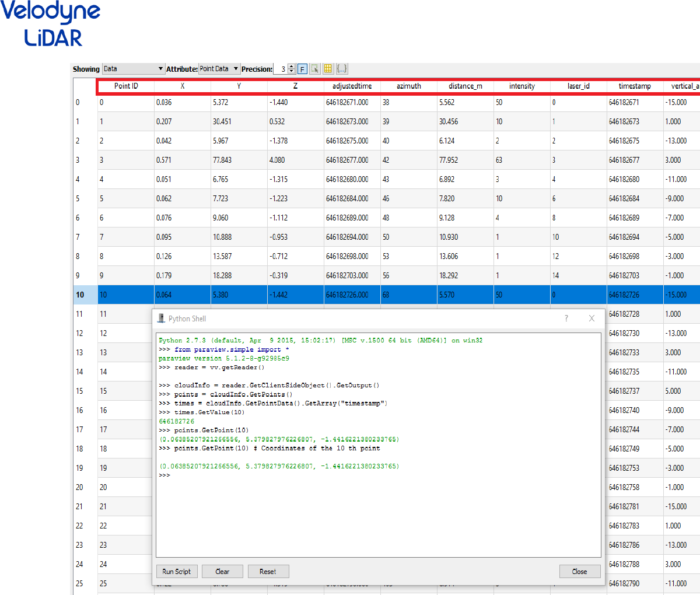Sort by the Point ID column header
The width and height of the screenshot is (700, 595).
(x=126, y=86)
